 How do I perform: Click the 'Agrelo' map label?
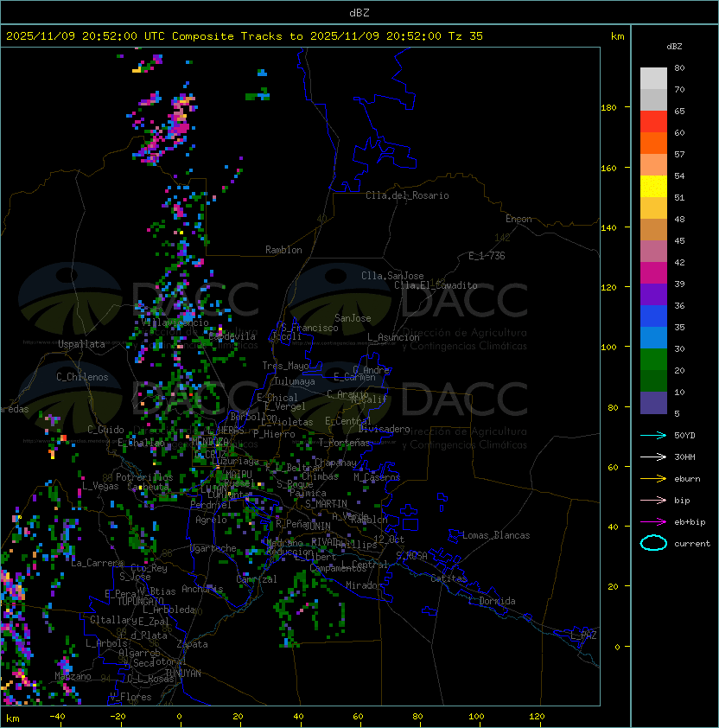[x=211, y=520]
